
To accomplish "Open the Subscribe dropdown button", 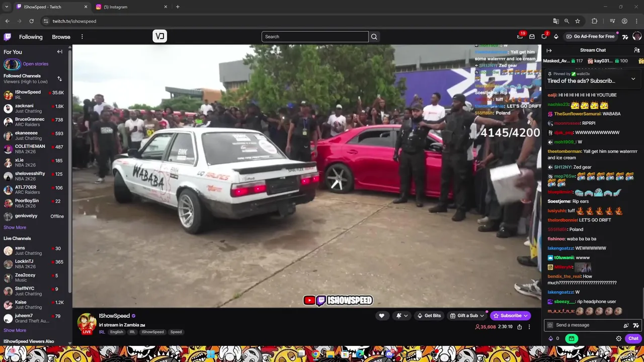I will (510, 316).
